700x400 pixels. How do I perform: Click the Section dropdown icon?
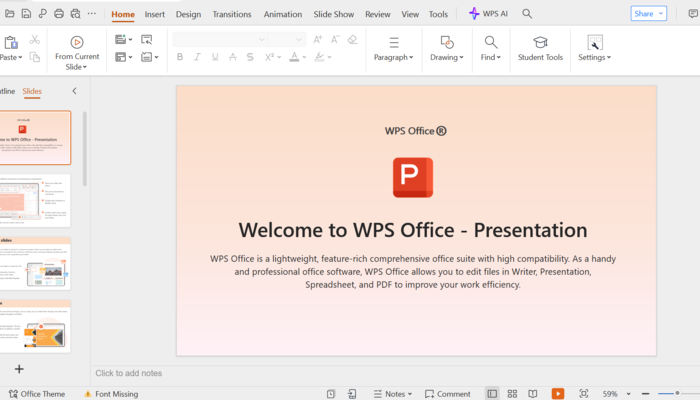pyautogui.click(x=150, y=57)
